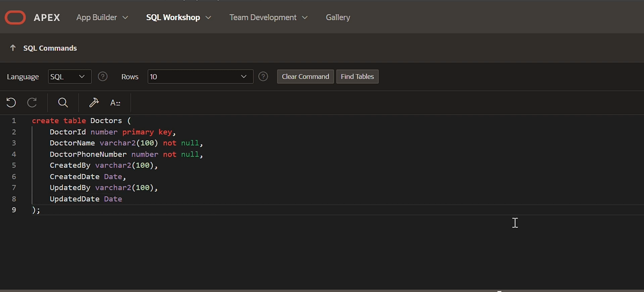Viewport: 644px width, 292px height.
Task: Click line number 5 in the gutter
Action: pos(14,166)
